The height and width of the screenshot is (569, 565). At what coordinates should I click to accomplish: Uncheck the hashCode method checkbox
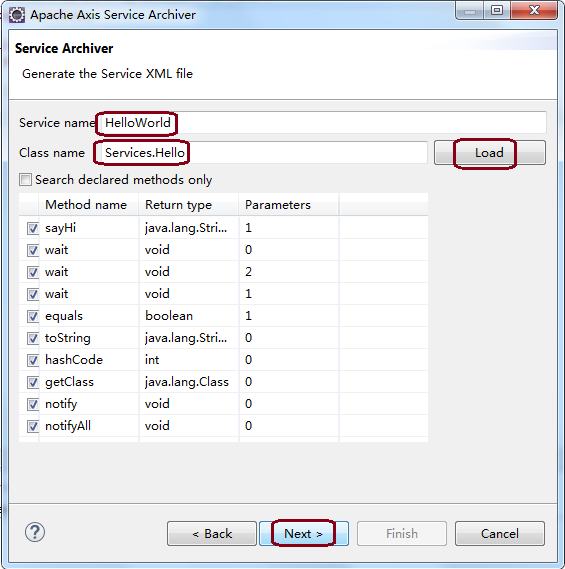[x=33, y=360]
